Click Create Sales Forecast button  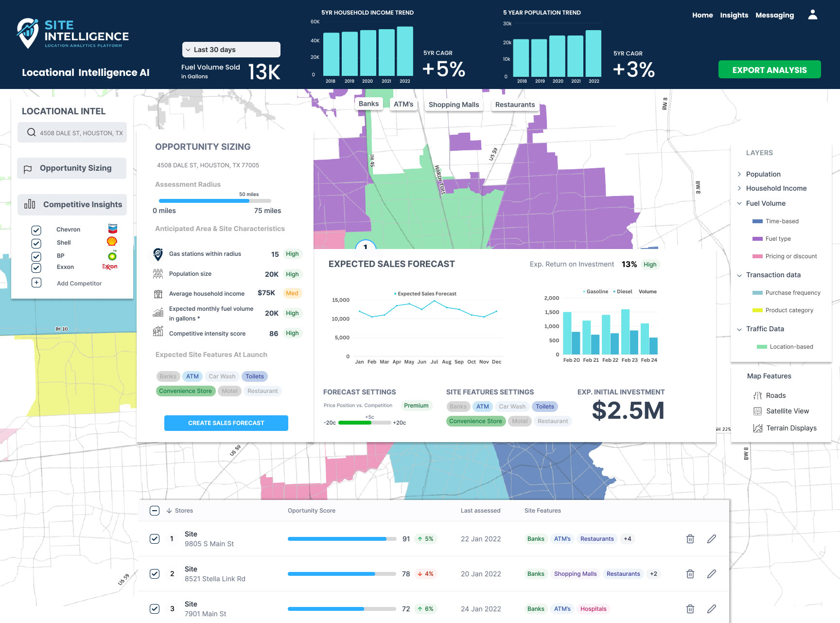click(x=226, y=423)
